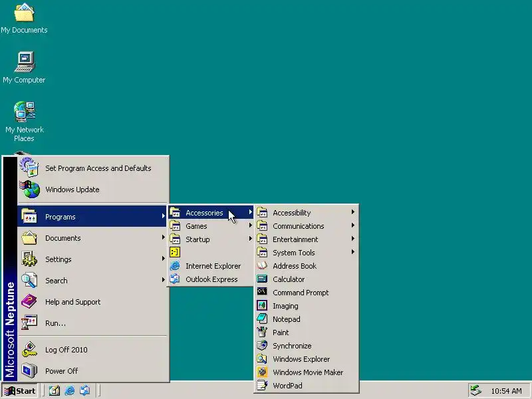This screenshot has width=532, height=399.
Task: Expand the Documents submenu arrow
Action: tap(163, 237)
